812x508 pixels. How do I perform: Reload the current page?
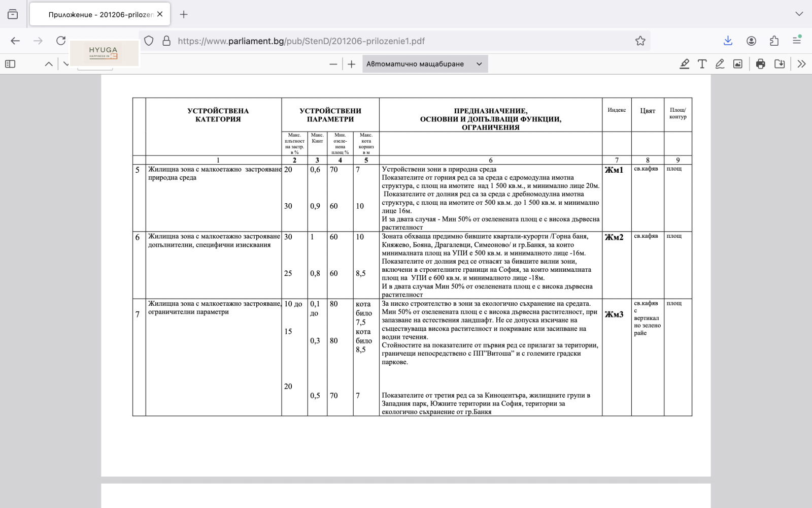61,41
